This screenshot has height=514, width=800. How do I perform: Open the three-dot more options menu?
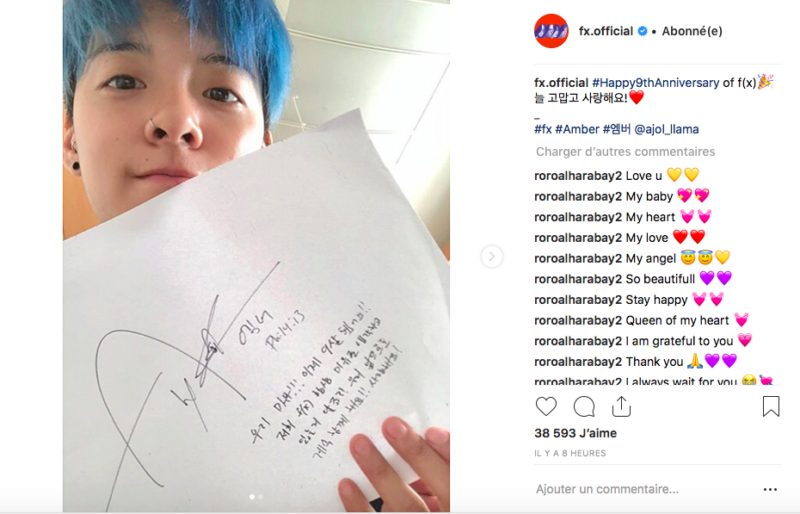click(x=770, y=489)
